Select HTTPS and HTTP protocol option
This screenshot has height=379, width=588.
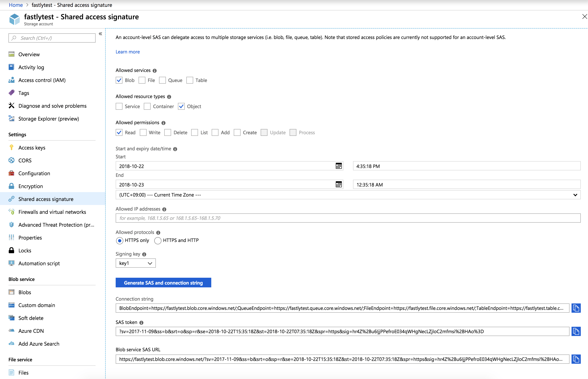pos(158,241)
